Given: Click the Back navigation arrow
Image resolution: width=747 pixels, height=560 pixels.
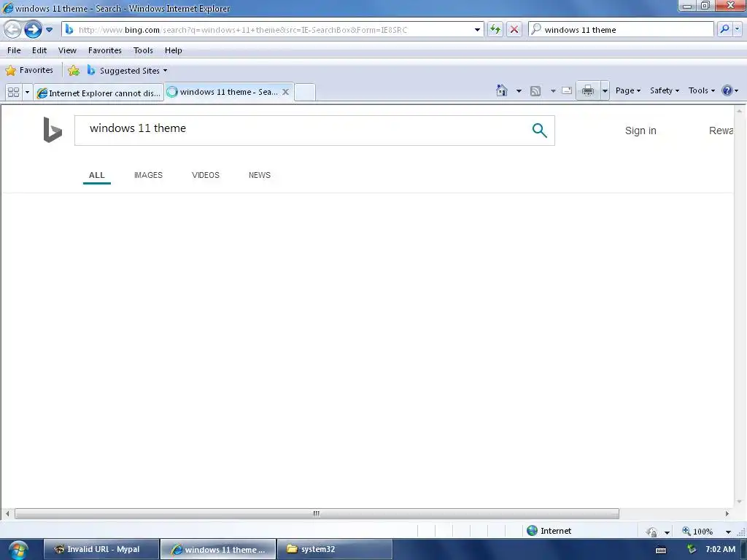Looking at the screenshot, I should coord(13,29).
